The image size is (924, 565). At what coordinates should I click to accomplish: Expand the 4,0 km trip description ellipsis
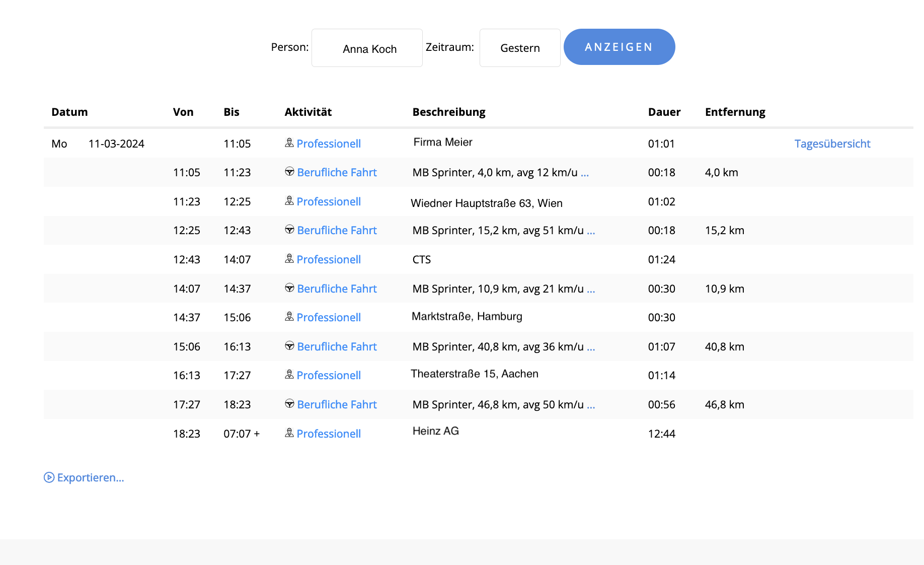click(584, 173)
